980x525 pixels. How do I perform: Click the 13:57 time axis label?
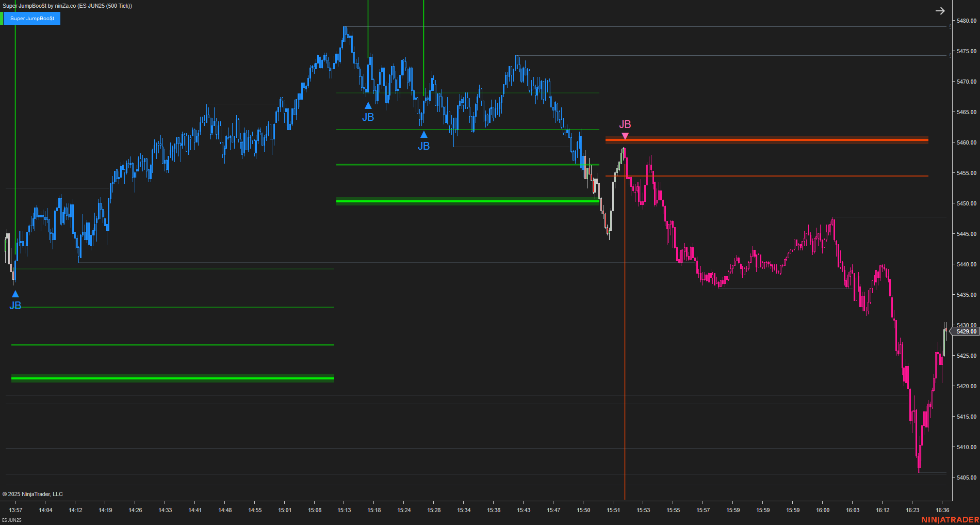click(x=15, y=510)
